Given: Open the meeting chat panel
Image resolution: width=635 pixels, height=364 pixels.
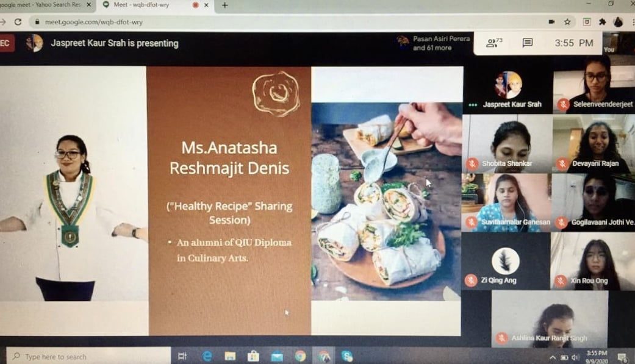Looking at the screenshot, I should pyautogui.click(x=527, y=43).
